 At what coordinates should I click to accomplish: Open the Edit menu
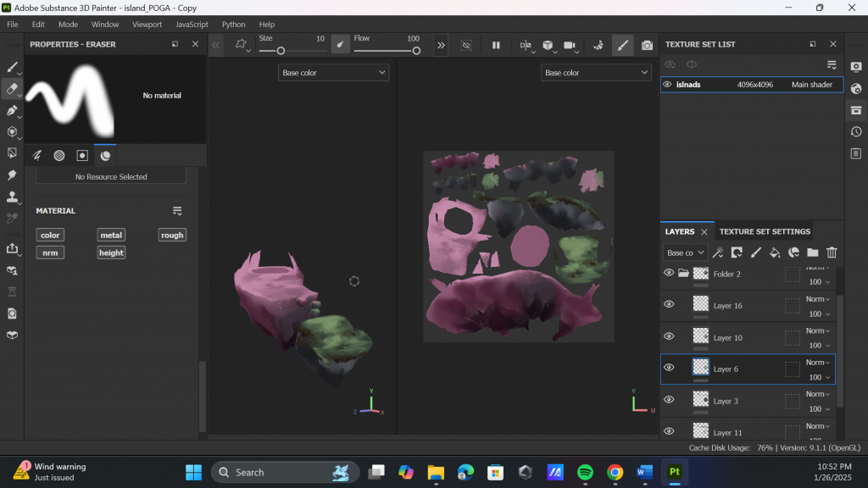coord(38,25)
